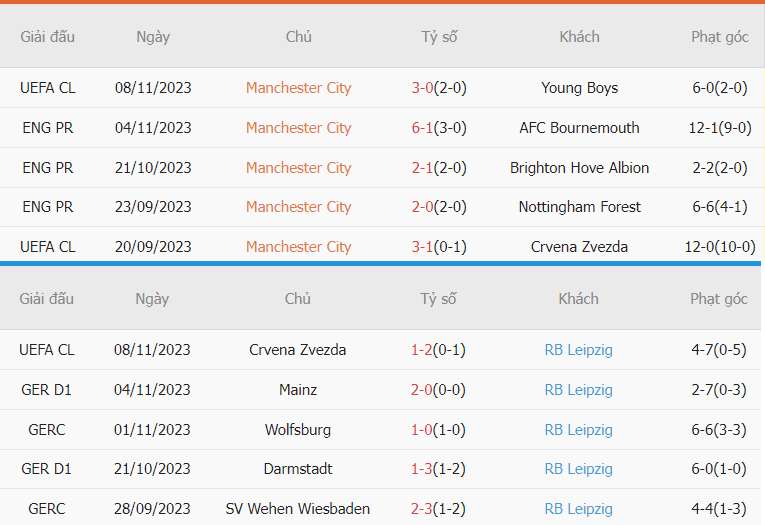This screenshot has width=765, height=525.
Task: Click SV Wehen Wiesbaden home team
Action: [298, 509]
